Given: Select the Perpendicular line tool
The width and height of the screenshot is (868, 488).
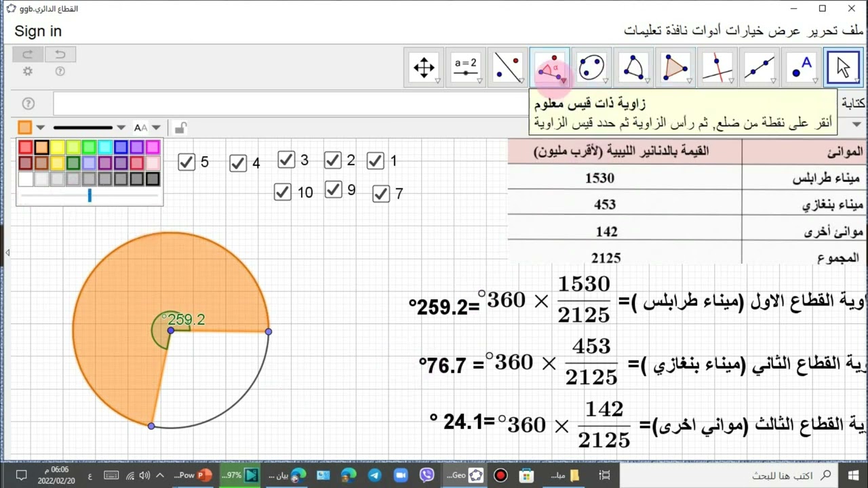Looking at the screenshot, I should (x=717, y=67).
